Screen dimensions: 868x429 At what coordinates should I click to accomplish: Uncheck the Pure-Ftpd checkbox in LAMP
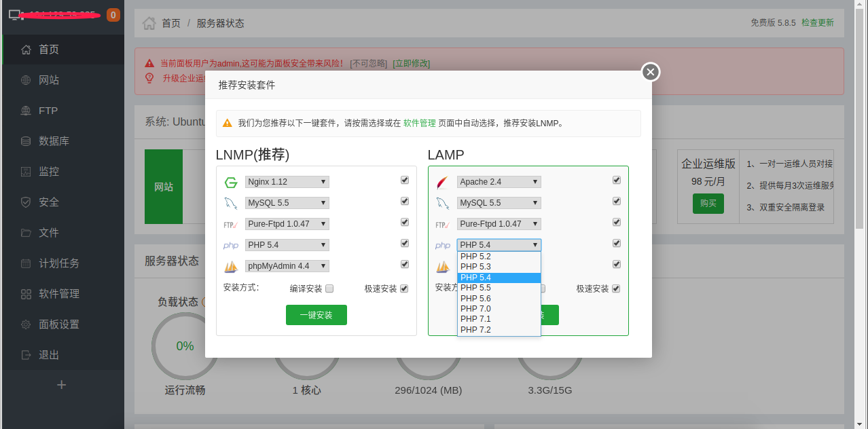617,223
